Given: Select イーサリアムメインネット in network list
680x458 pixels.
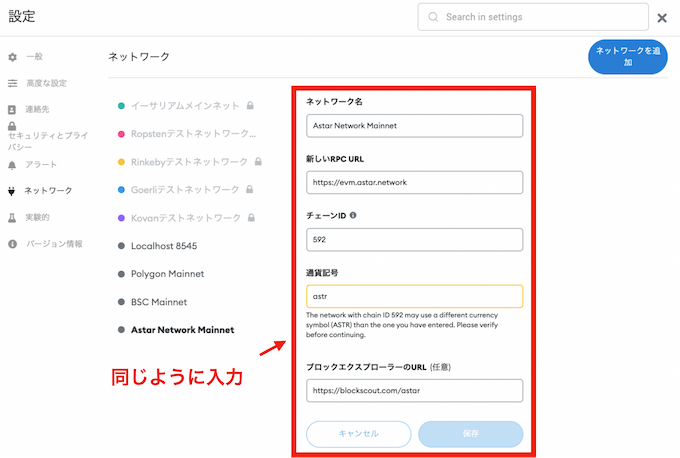Looking at the screenshot, I should coord(185,106).
